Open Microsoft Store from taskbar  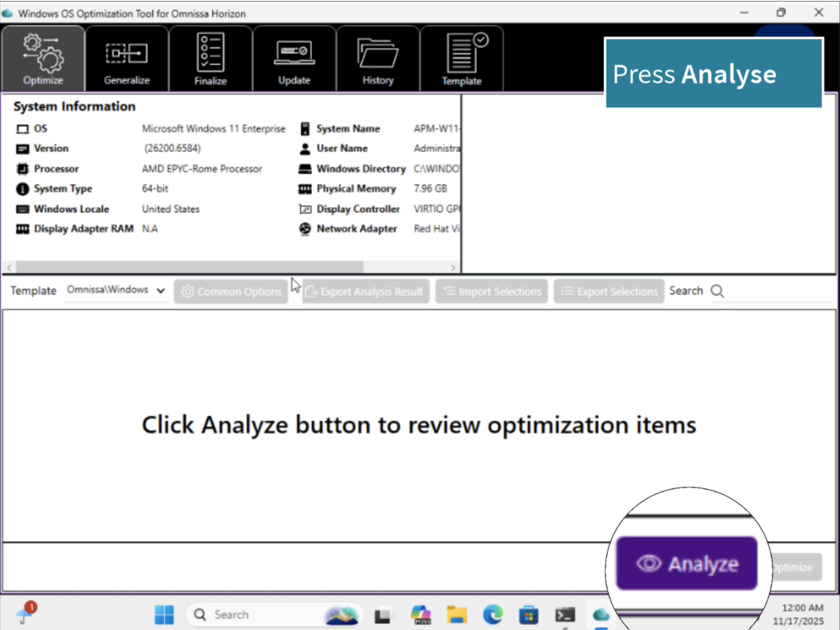pos(529,615)
